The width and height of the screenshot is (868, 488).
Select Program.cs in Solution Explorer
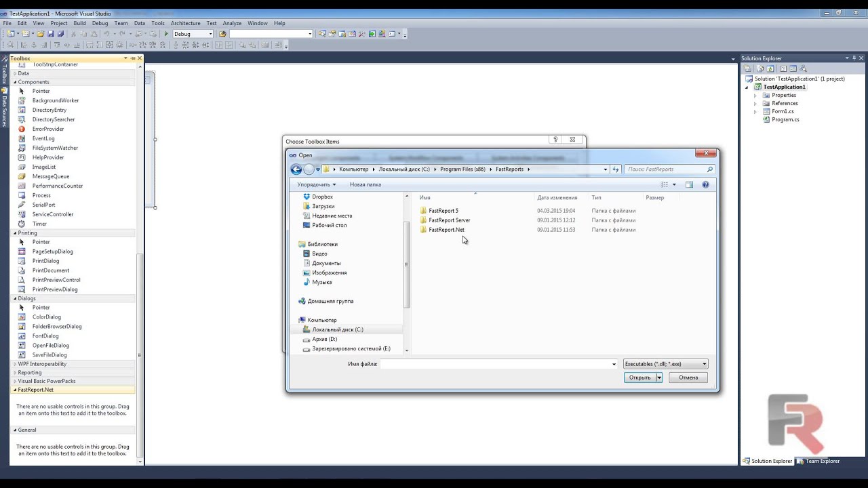point(785,120)
